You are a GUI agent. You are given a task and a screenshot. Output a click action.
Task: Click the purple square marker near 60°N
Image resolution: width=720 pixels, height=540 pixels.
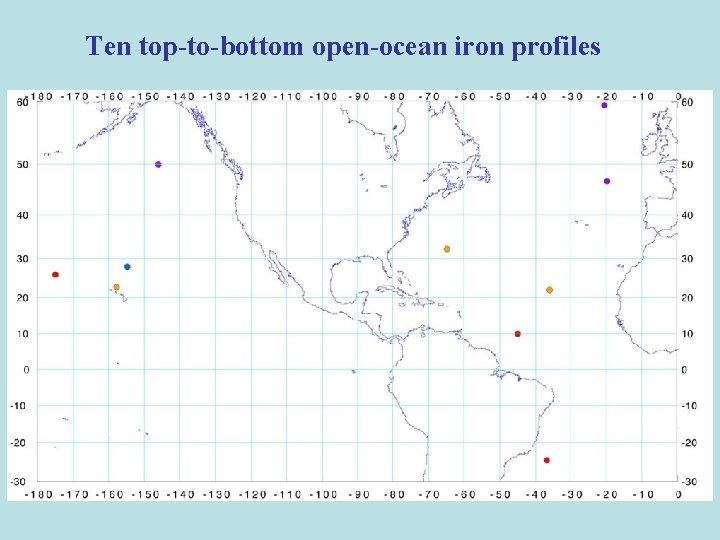click(604, 105)
